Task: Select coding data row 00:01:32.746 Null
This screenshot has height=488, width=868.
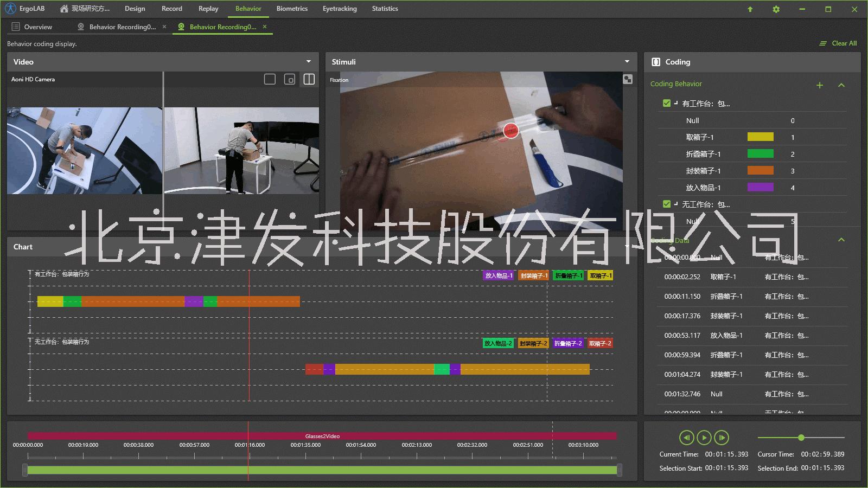Action: tap(752, 394)
